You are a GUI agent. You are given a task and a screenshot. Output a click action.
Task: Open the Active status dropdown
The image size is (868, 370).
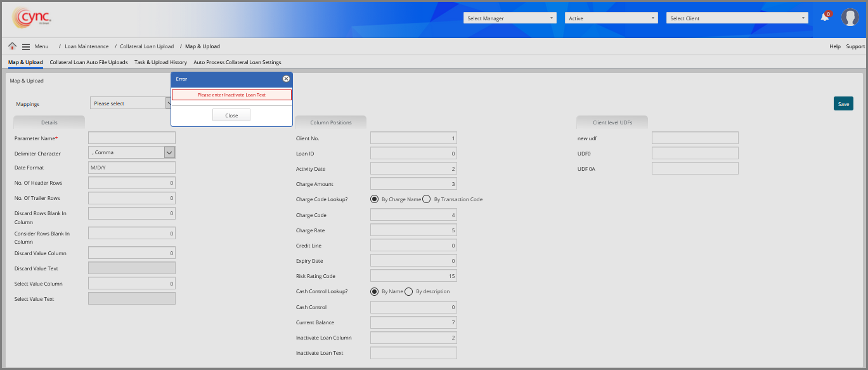pos(611,18)
